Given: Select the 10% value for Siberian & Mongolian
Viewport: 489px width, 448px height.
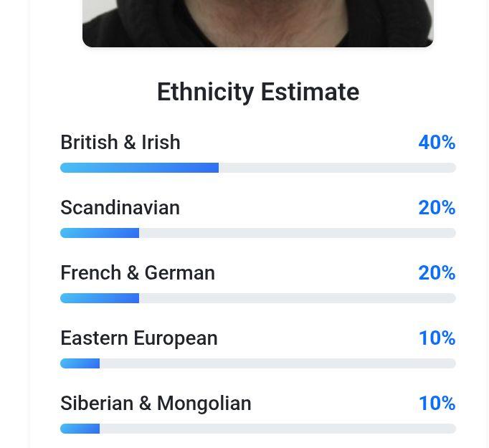Looking at the screenshot, I should (x=437, y=404).
